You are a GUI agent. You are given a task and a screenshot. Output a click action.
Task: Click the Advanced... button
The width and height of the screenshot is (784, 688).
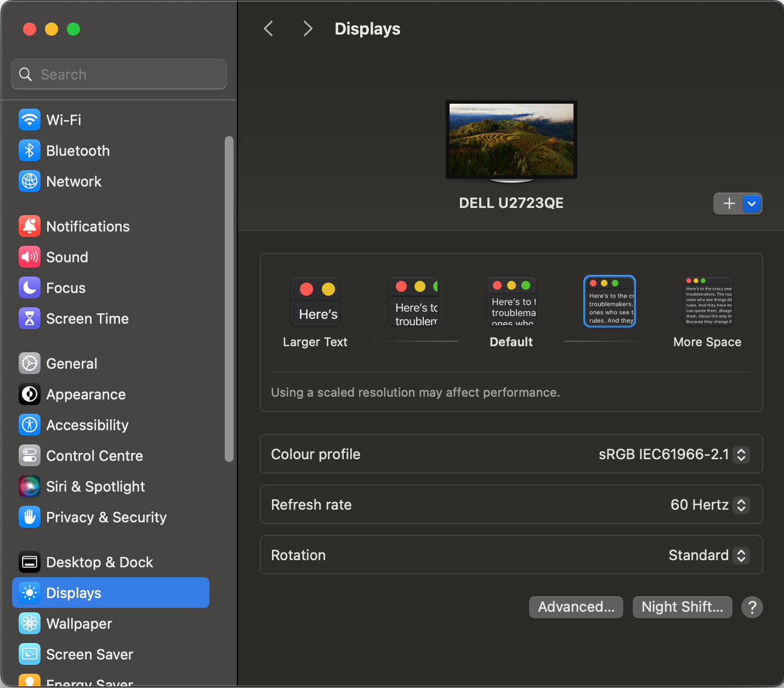(x=576, y=607)
